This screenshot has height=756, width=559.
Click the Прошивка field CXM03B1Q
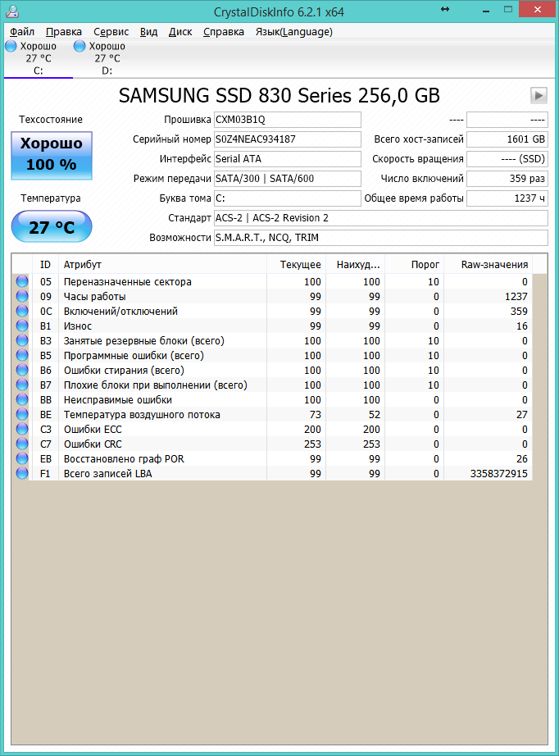tap(287, 120)
